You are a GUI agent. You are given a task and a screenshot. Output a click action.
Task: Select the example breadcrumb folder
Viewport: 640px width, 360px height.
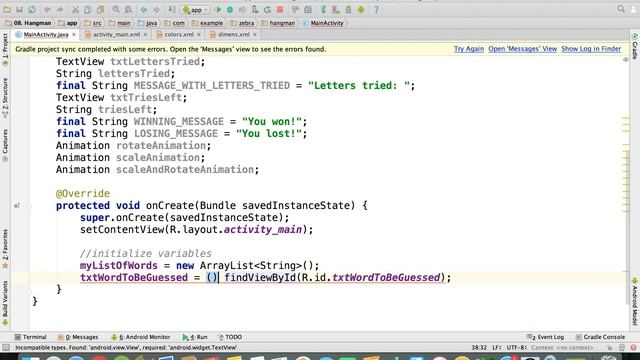tap(207, 23)
